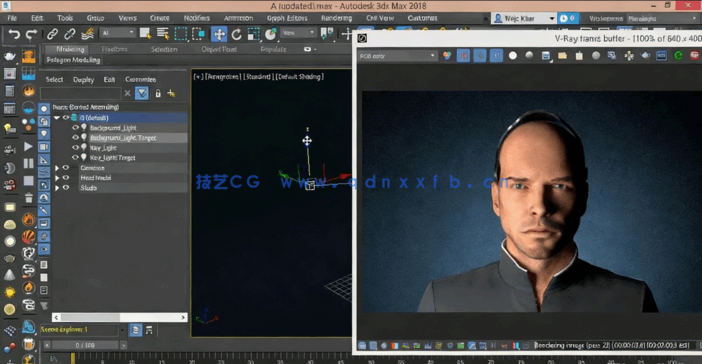Expand the Cameras layer

pyautogui.click(x=57, y=168)
